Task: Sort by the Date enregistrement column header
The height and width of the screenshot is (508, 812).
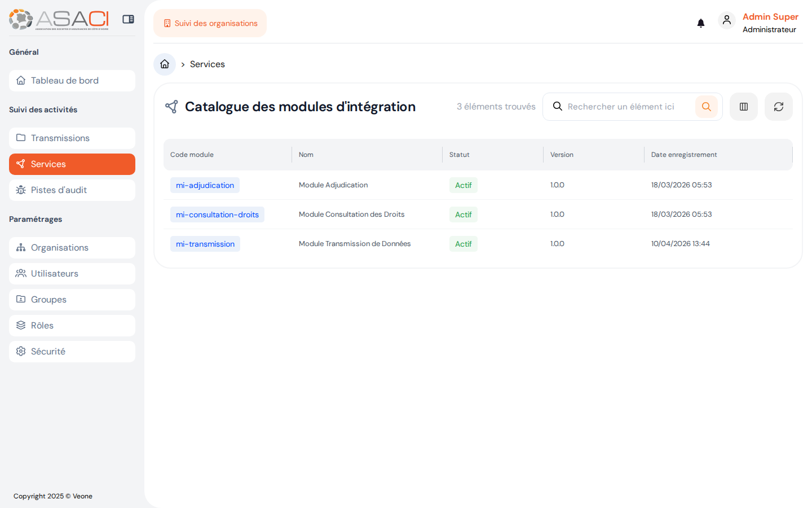Action: [x=684, y=154]
